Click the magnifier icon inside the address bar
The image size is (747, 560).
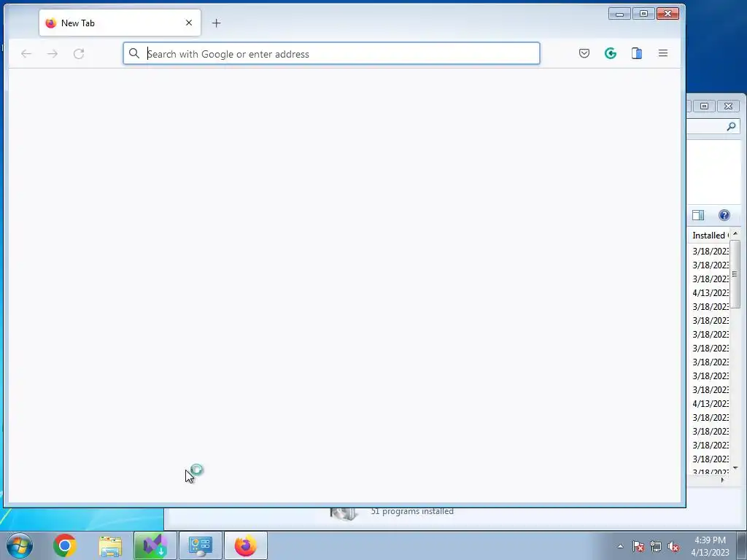click(x=134, y=53)
